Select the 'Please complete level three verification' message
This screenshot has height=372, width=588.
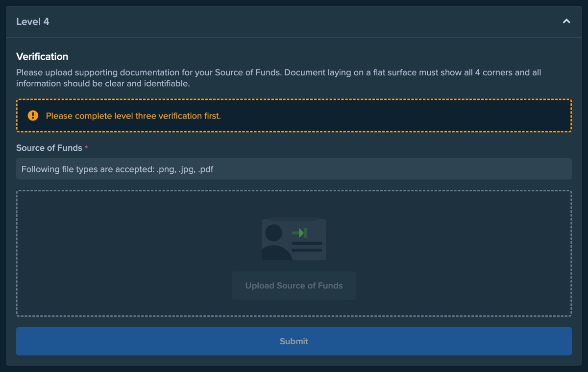point(133,116)
